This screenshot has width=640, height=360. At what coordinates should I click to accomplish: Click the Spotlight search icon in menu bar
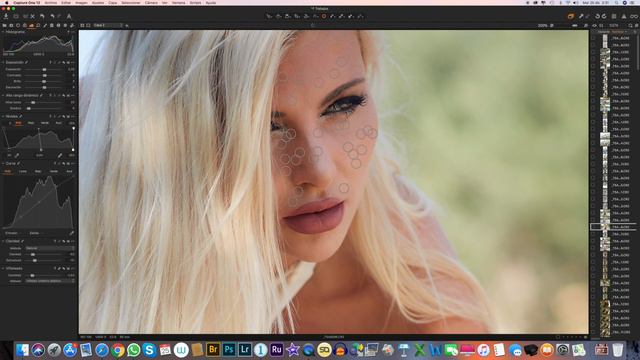click(x=617, y=2)
